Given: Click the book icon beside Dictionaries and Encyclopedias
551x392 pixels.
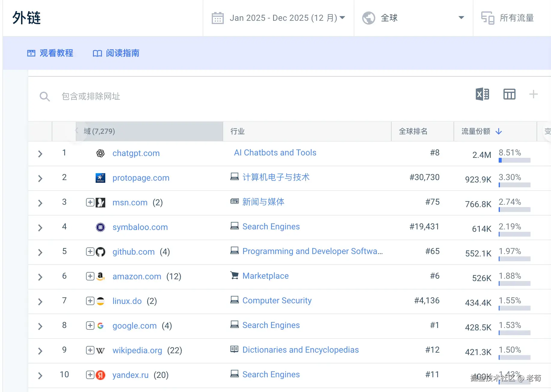Looking at the screenshot, I should tap(234, 349).
